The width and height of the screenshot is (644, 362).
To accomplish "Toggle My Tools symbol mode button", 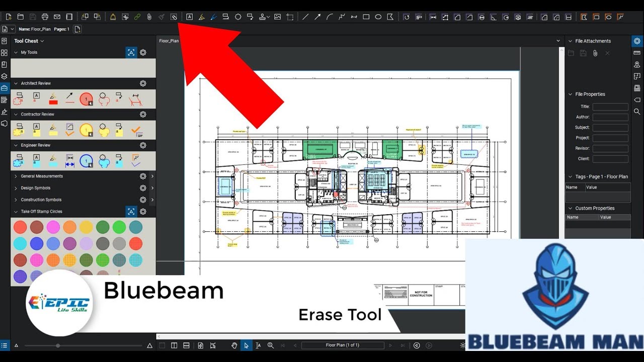I will (x=131, y=52).
